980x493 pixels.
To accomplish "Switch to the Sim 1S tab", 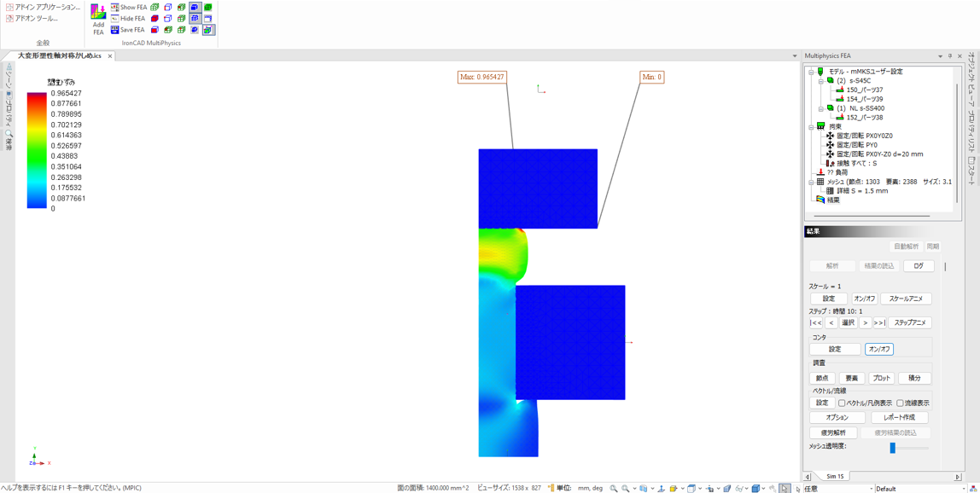I will (x=835, y=476).
